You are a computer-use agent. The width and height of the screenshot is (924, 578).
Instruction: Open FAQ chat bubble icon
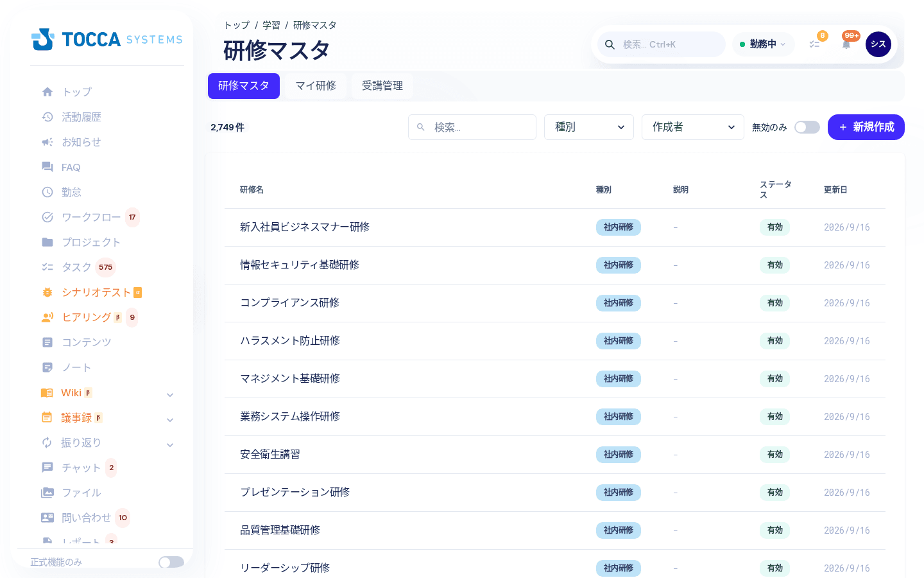coord(47,167)
